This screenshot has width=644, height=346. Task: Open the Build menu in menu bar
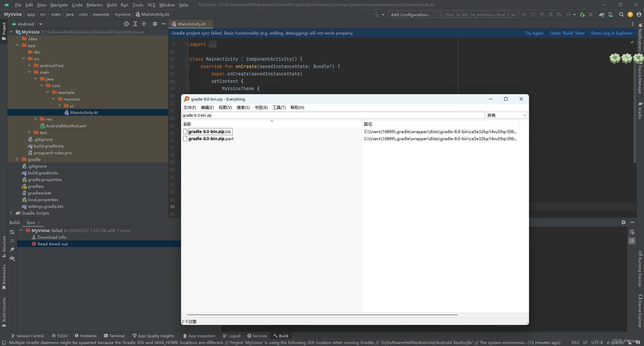[112, 5]
